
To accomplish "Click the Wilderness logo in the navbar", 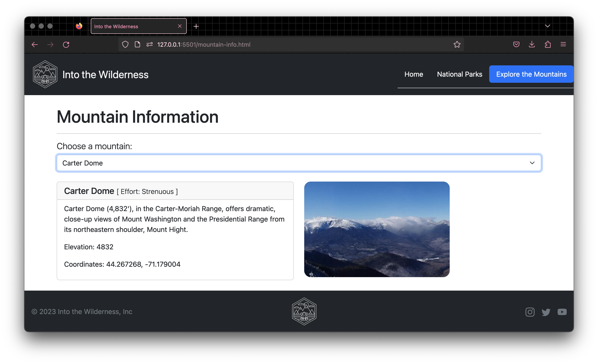I will tap(45, 74).
